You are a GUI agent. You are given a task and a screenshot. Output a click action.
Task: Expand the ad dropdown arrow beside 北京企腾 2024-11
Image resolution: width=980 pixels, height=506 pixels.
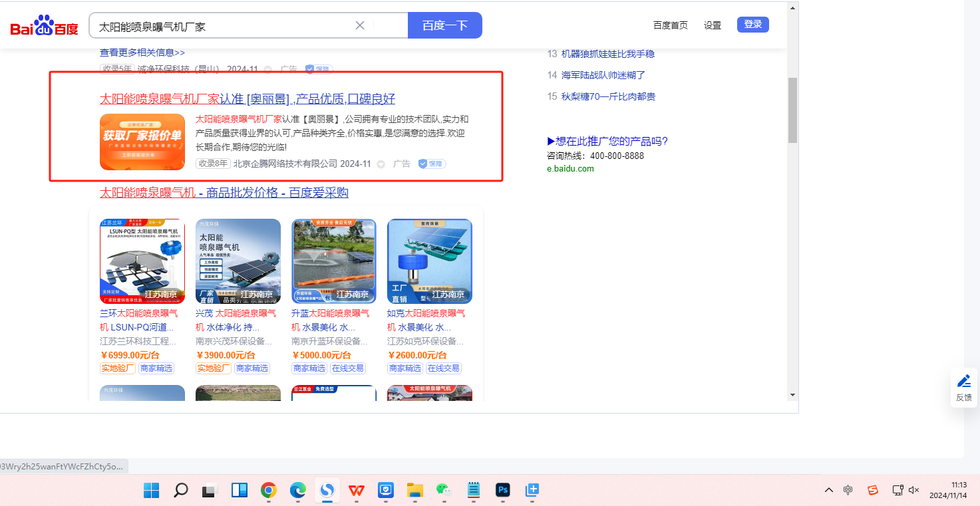pyautogui.click(x=381, y=164)
